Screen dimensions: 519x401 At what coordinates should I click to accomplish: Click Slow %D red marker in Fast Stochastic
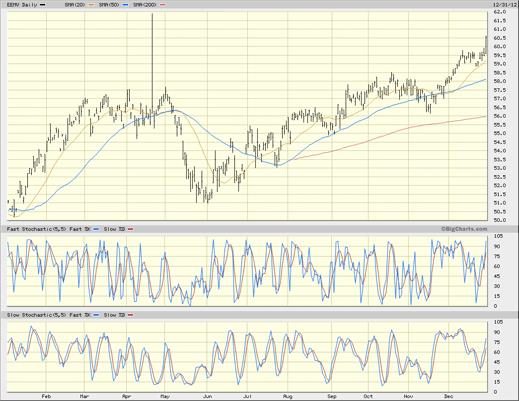click(x=130, y=229)
